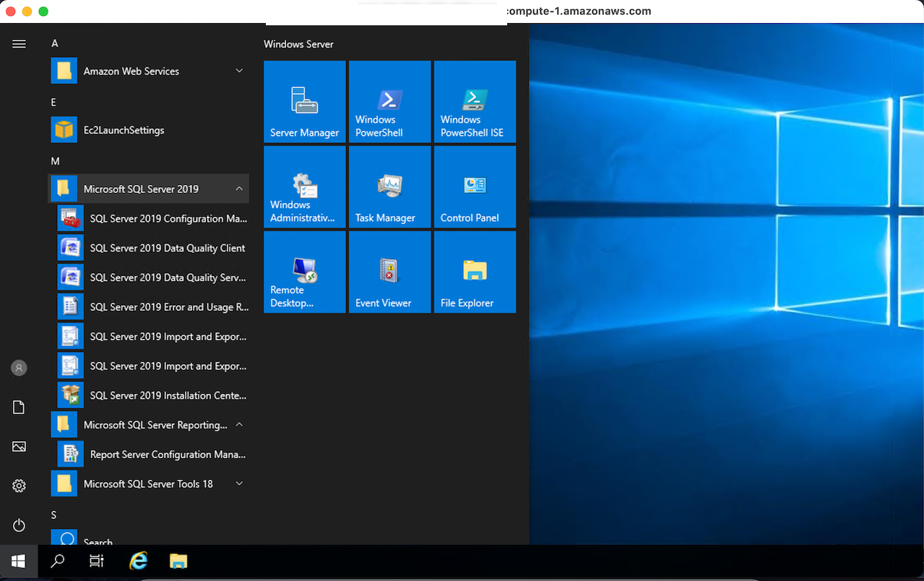Click the Power button in Start sidebar
This screenshot has width=924, height=581.
(20, 525)
